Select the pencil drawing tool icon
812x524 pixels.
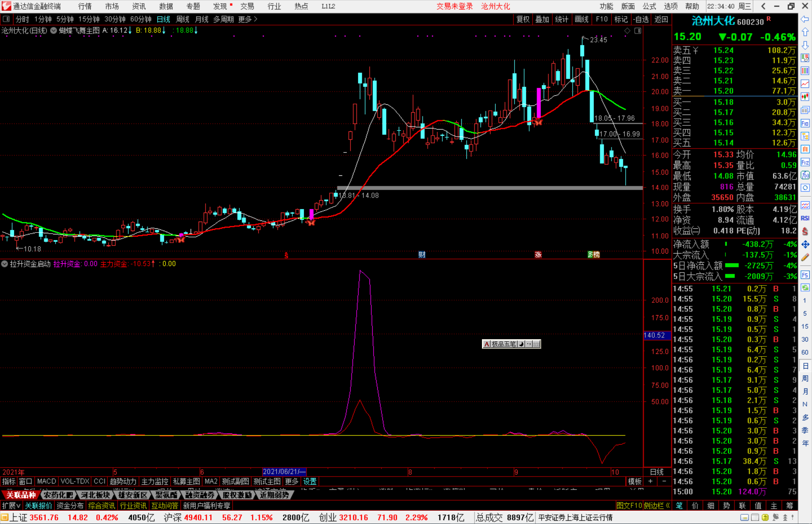click(x=805, y=258)
